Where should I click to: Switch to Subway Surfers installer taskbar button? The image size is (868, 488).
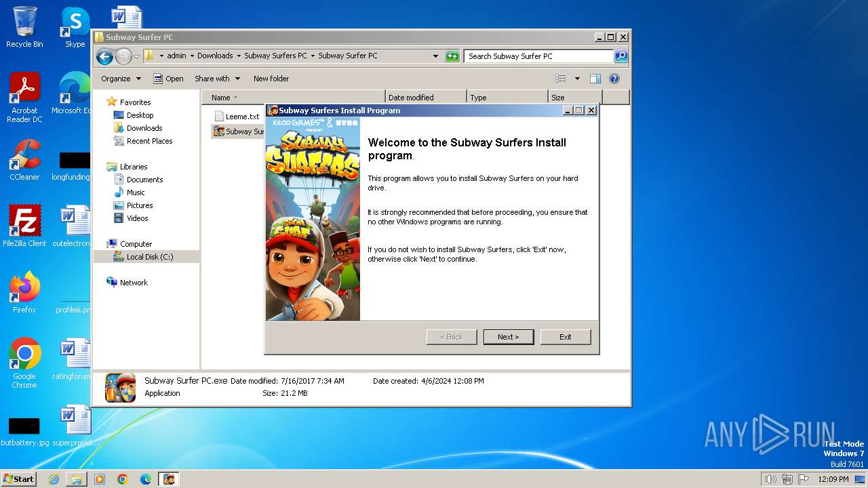tap(169, 479)
